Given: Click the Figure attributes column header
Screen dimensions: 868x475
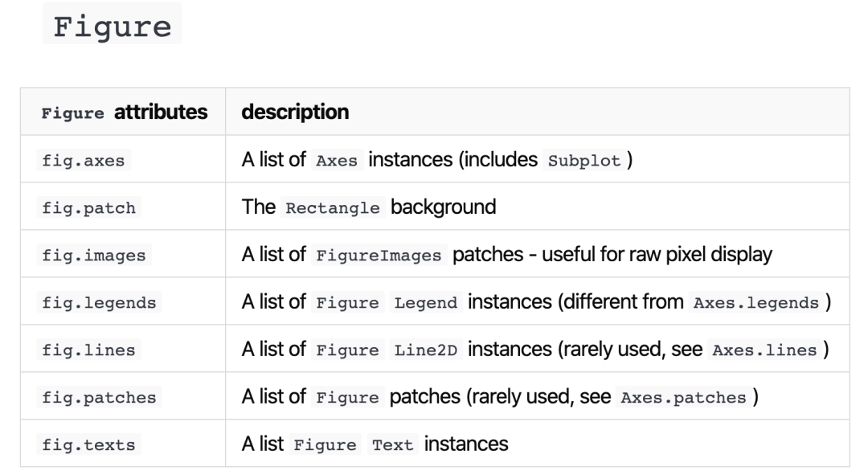Looking at the screenshot, I should tap(125, 113).
